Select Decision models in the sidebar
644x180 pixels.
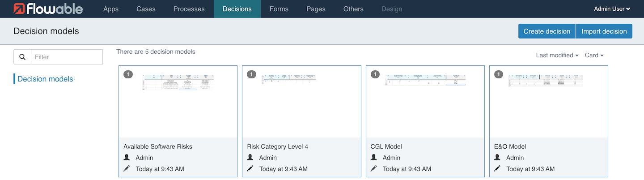click(45, 79)
